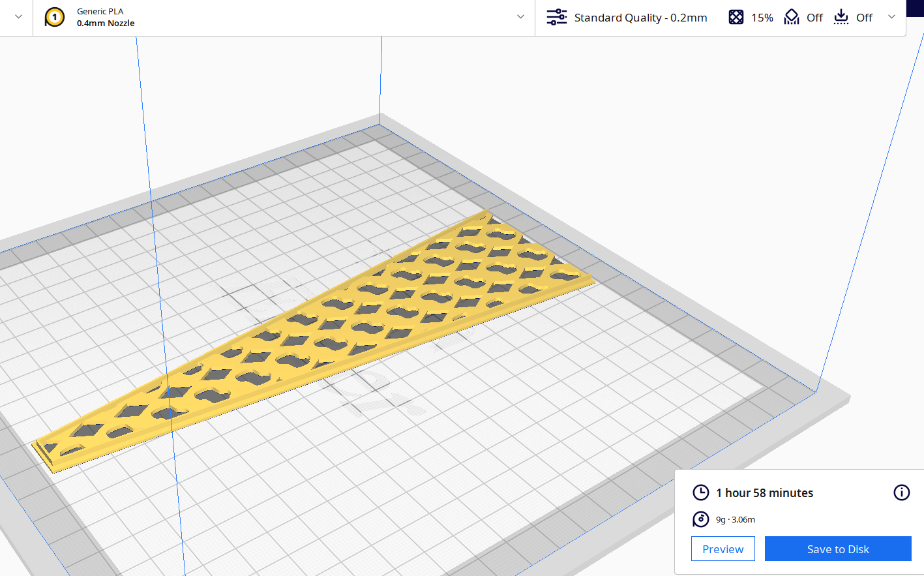924x576 pixels.
Task: Click the filament spool usage icon
Action: pos(701,519)
